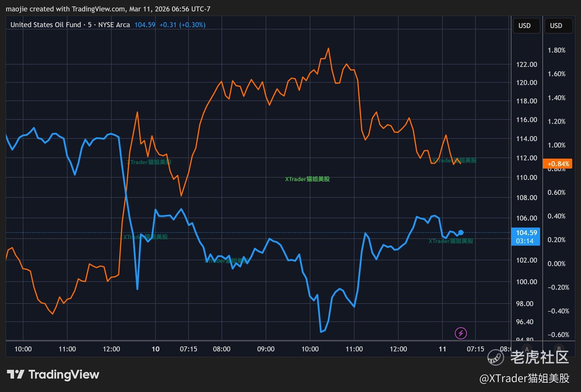Click the purple lightning bolt event icon
This screenshot has height=392, width=581.
[x=461, y=333]
